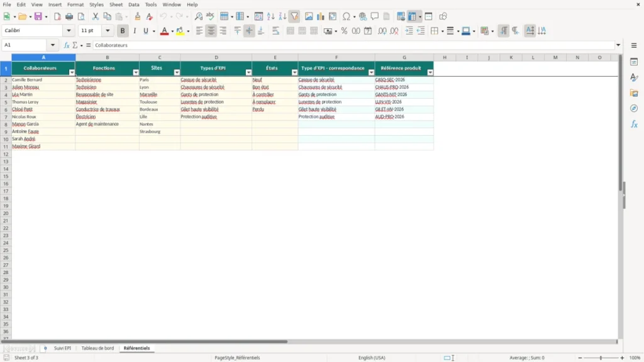Click the Cut scissors icon

96,16
